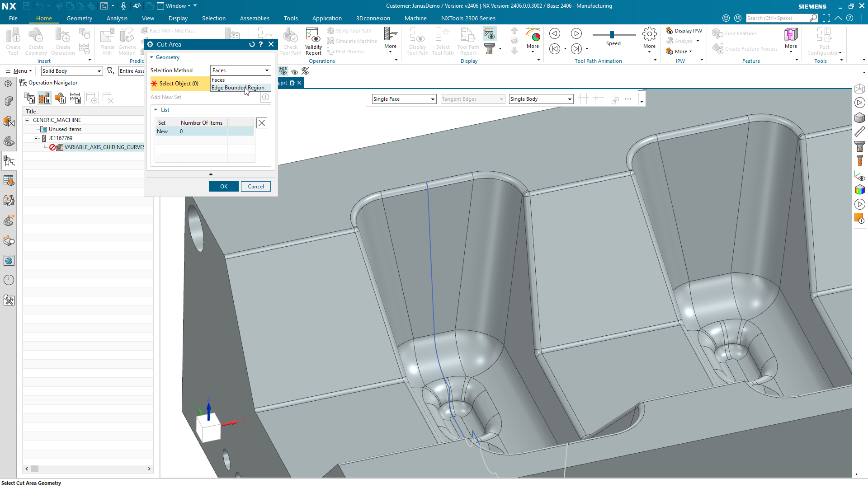Open Validity Report tool

pos(313,42)
